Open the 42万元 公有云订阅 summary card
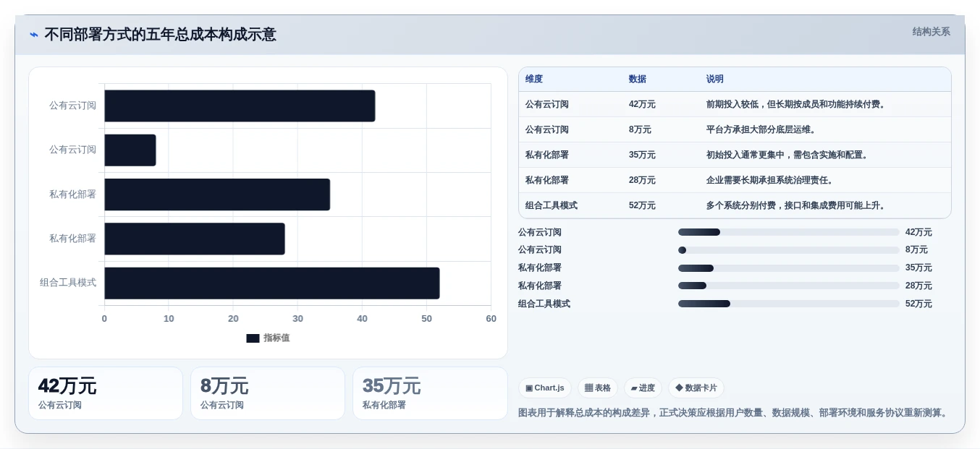Viewport: 980px width, 449px height. click(x=106, y=393)
